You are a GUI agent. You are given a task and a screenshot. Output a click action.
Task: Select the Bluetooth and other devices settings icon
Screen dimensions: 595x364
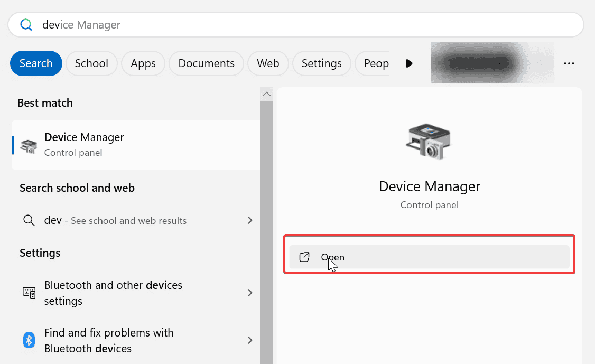tap(29, 293)
